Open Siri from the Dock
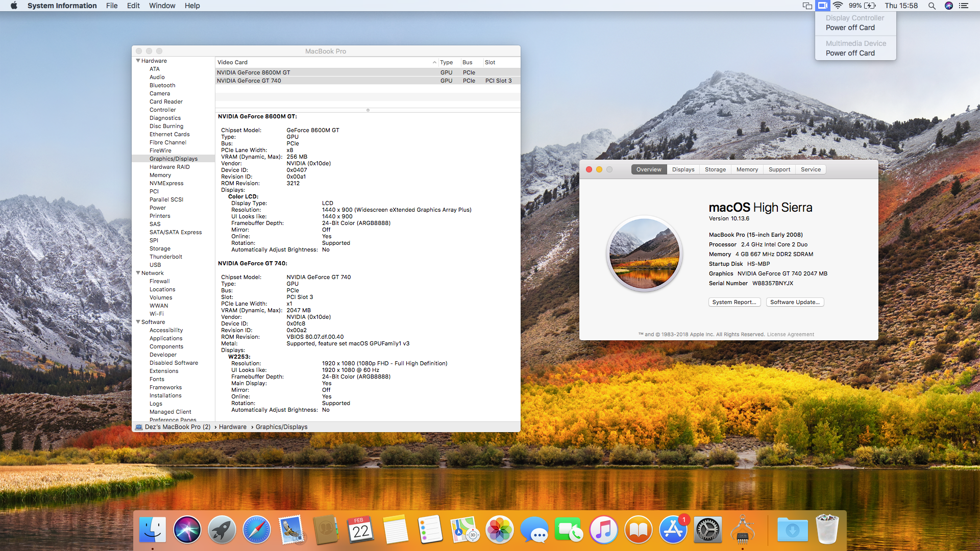This screenshot has height=551, width=980. point(187,530)
